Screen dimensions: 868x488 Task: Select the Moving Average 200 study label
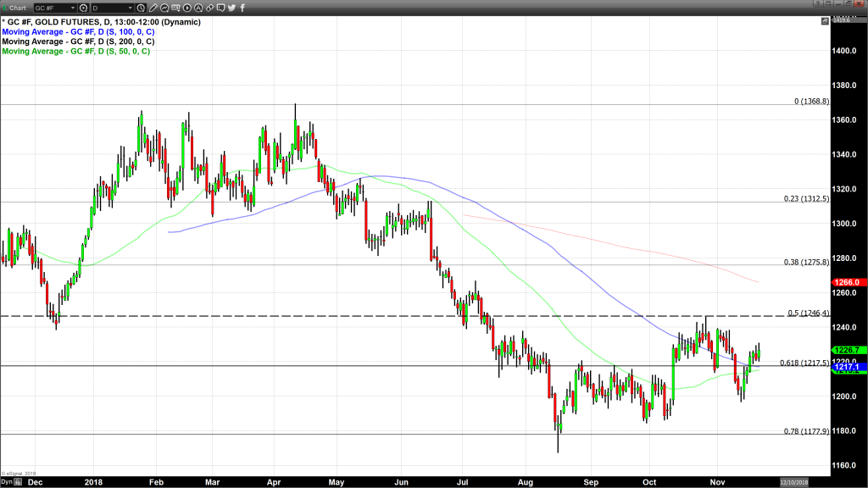point(78,42)
